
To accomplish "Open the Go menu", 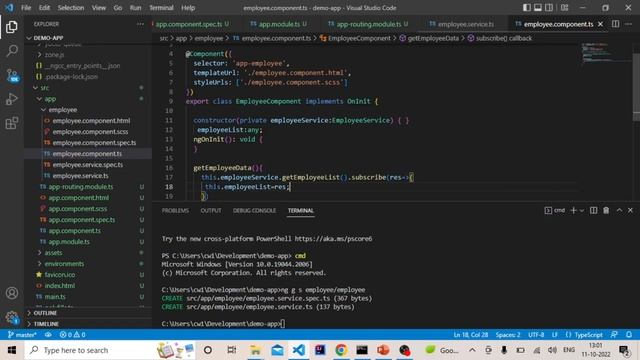I will (118, 8).
